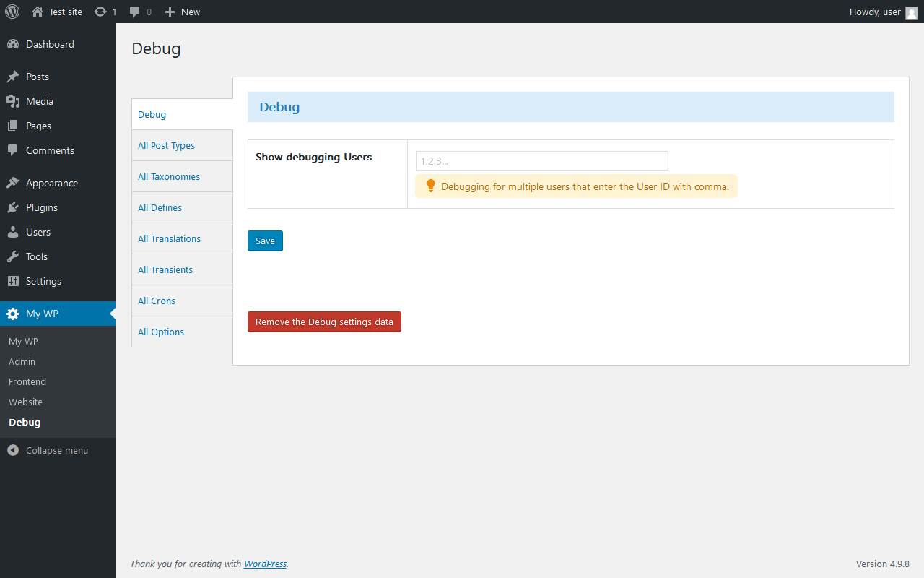The image size is (924, 578).
Task: Open the Website submenu item
Action: point(58,402)
